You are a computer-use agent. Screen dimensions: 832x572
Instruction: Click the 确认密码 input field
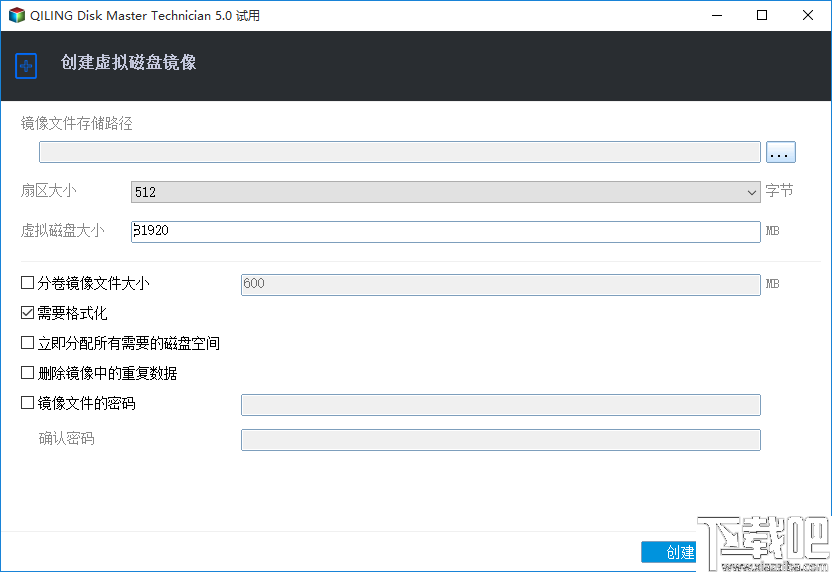coord(500,440)
